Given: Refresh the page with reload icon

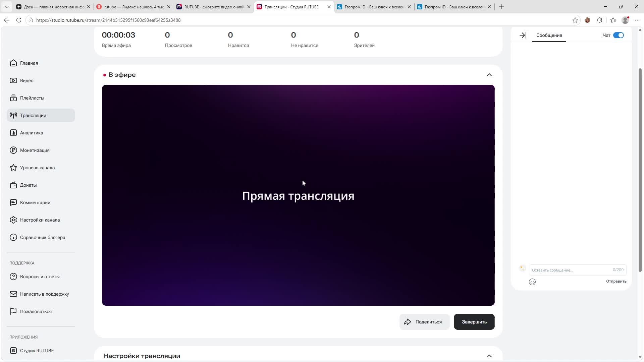Looking at the screenshot, I should pos(19,20).
